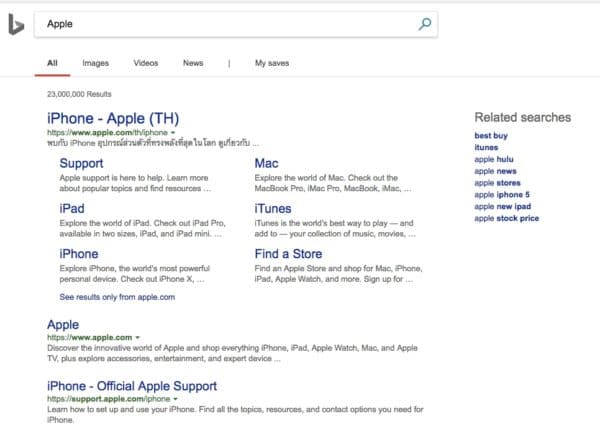Open dropdown arrow beside https://www.apple.com URL
The image size is (600, 432).
pyautogui.click(x=137, y=338)
